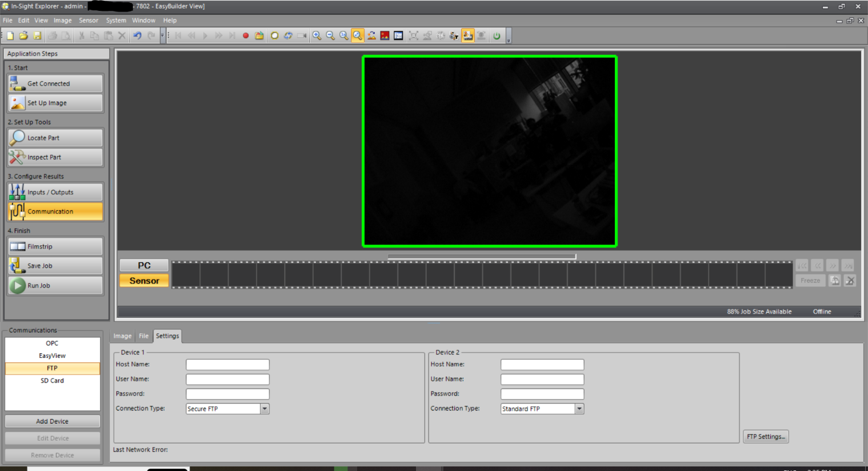Switch filmstrip source to PC

click(143, 265)
